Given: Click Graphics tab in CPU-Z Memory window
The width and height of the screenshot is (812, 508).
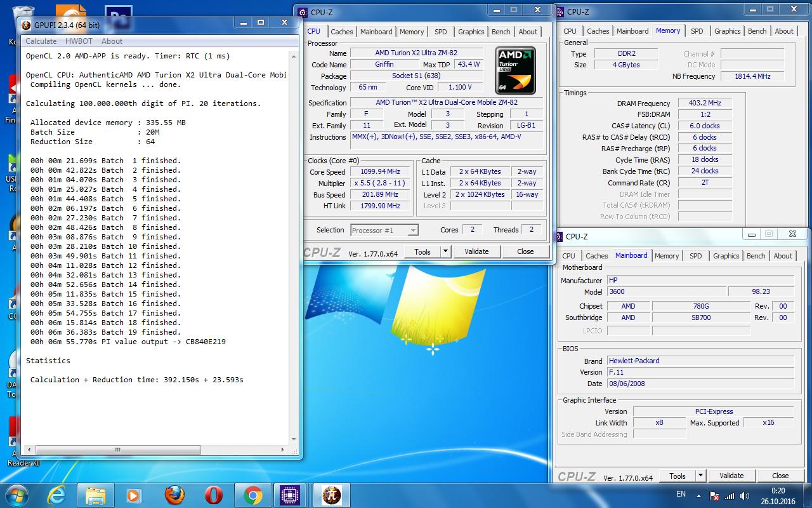Looking at the screenshot, I should pos(727,31).
